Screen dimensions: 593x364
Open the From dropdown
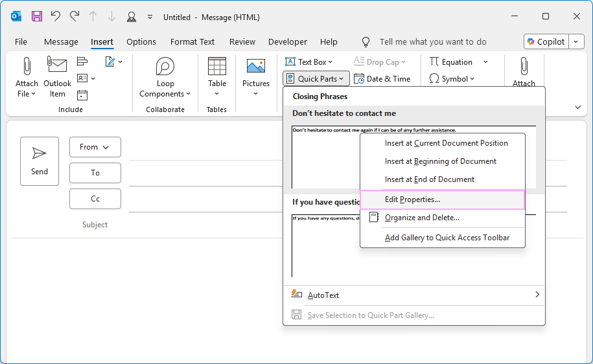coord(95,147)
